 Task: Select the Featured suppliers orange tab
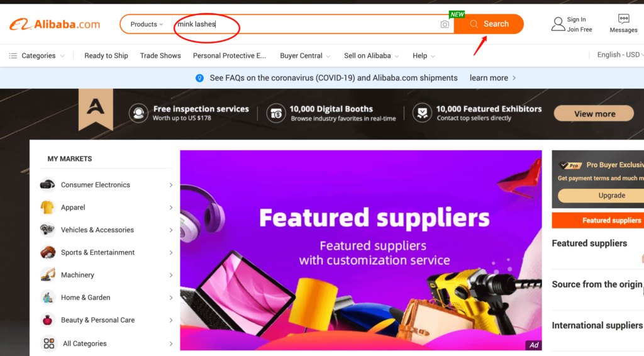598,221
